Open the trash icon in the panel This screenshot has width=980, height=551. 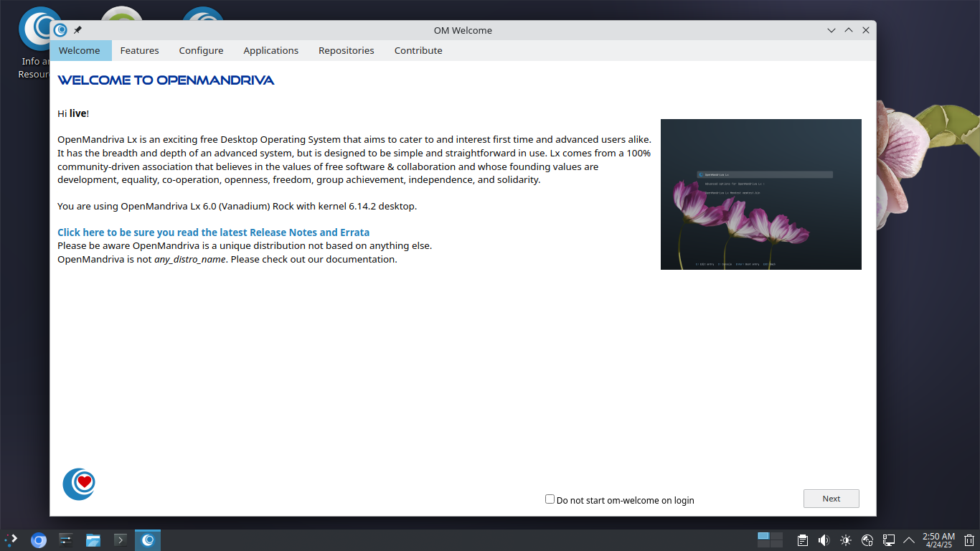969,540
